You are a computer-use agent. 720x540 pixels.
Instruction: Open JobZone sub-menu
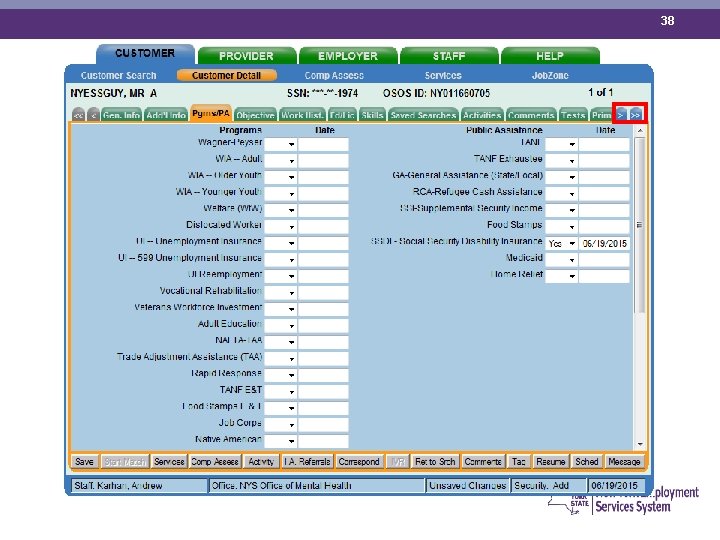550,75
